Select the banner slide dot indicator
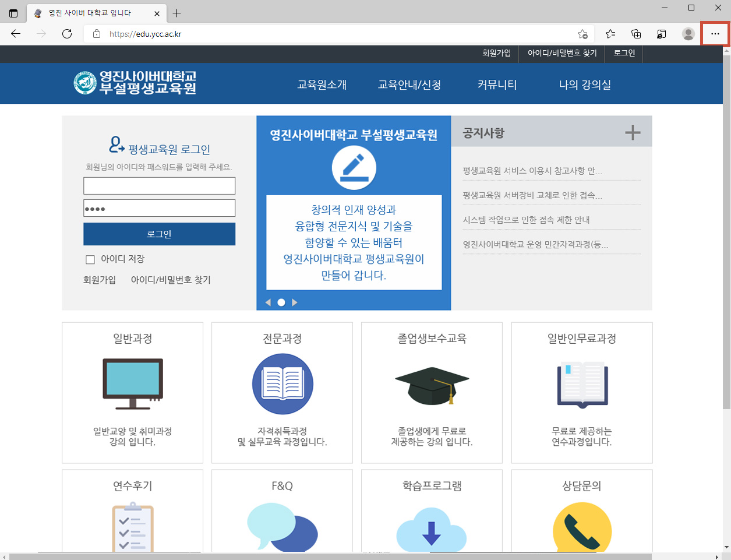The width and height of the screenshot is (731, 560). (281, 302)
